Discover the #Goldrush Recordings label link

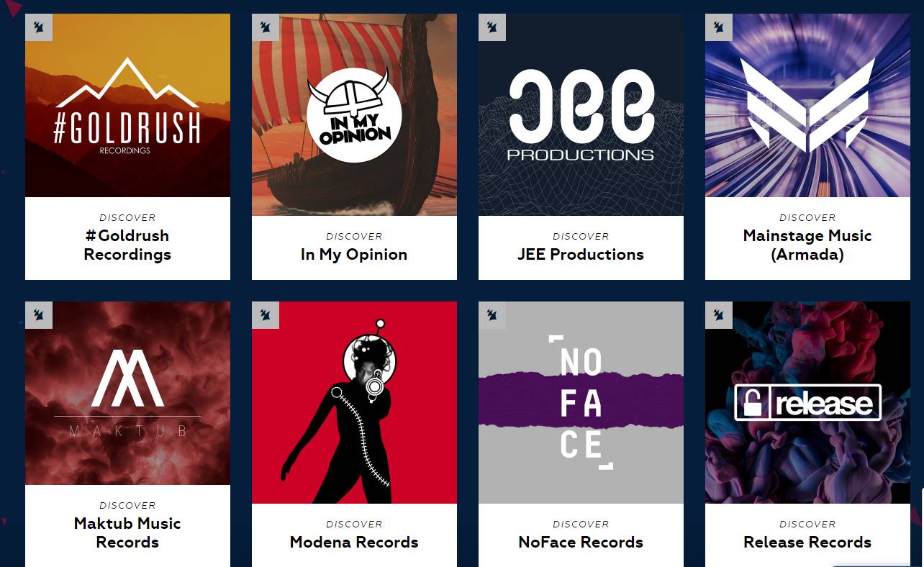click(x=127, y=245)
